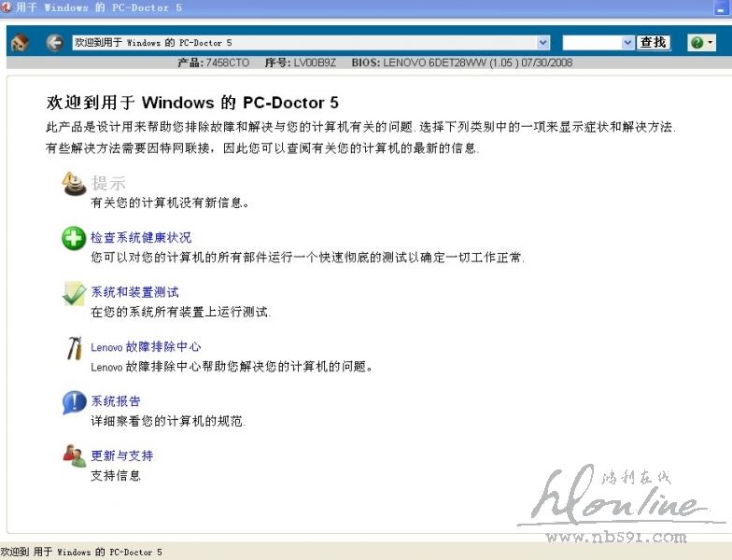The image size is (732, 560).
Task: Expand the help button's small arrow
Action: coord(710,43)
